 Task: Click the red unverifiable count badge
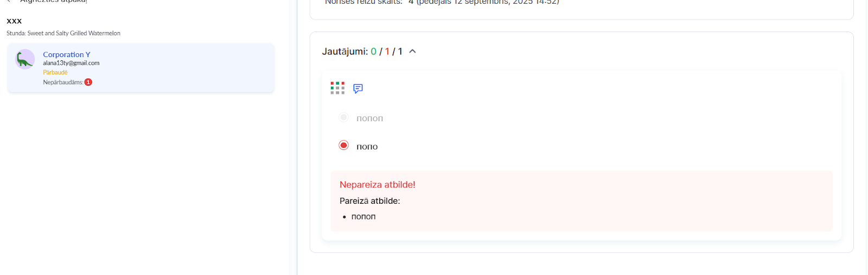pyautogui.click(x=88, y=82)
